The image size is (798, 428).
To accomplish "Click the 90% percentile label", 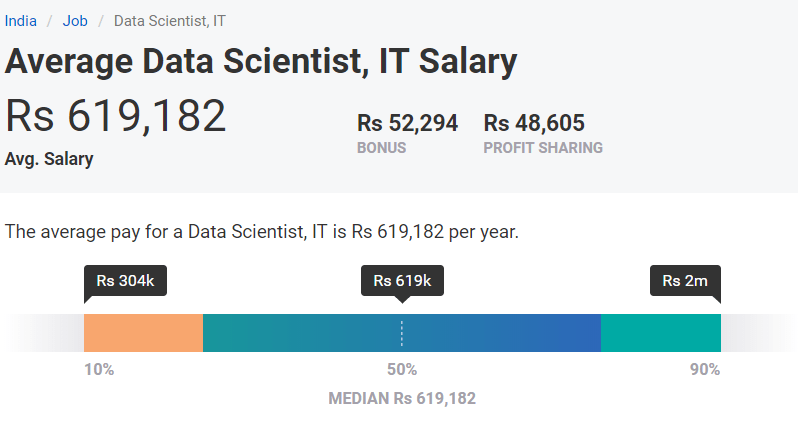I will pyautogui.click(x=705, y=369).
